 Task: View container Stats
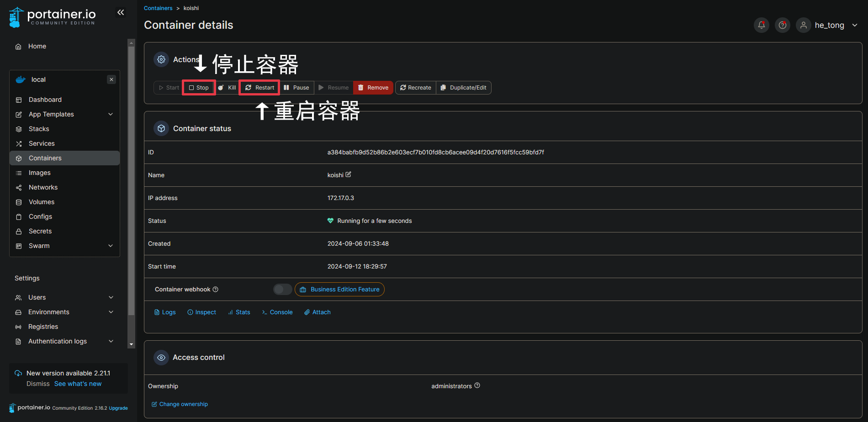(x=239, y=312)
